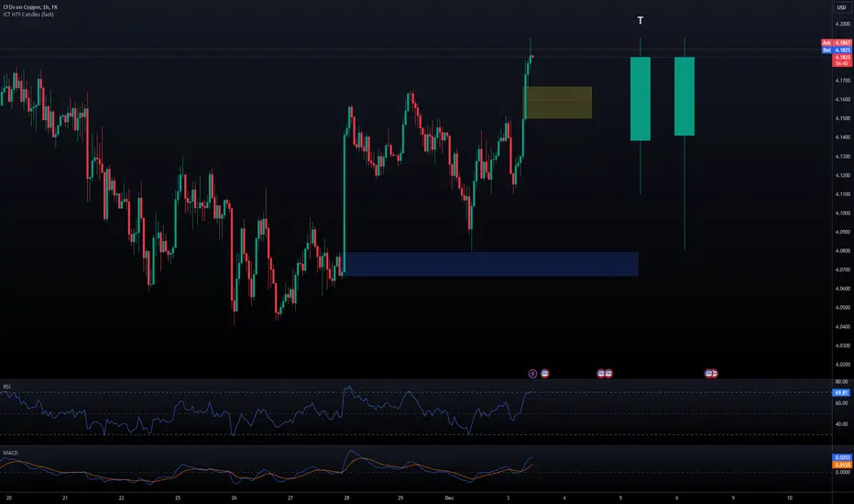Click the date label 25 on time axis
The height and width of the screenshot is (504, 854).
178,498
